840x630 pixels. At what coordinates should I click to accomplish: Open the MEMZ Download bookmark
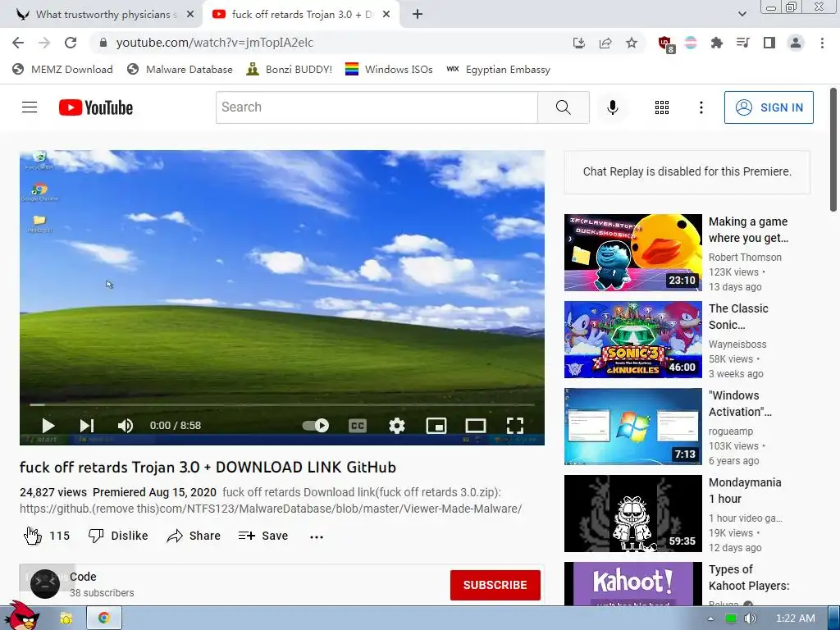tap(62, 69)
